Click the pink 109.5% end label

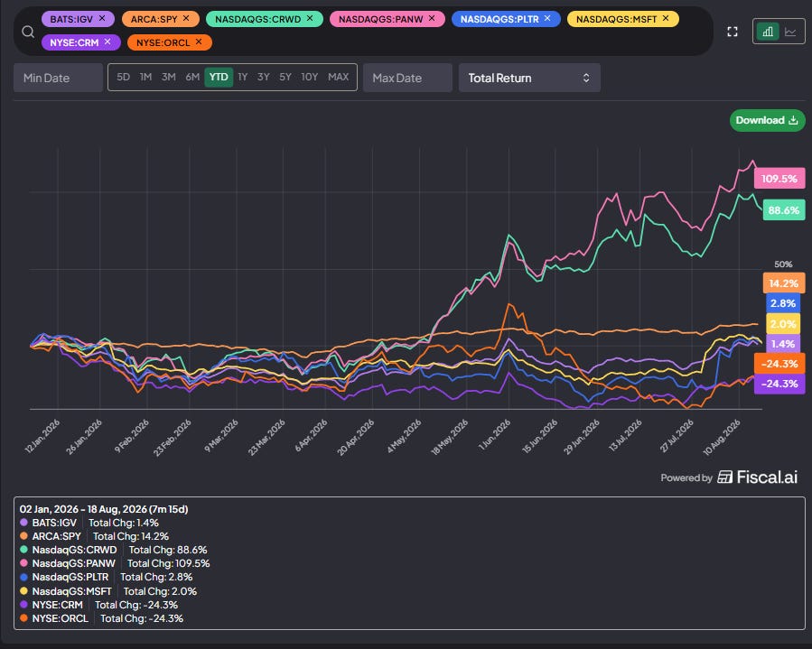(x=779, y=179)
